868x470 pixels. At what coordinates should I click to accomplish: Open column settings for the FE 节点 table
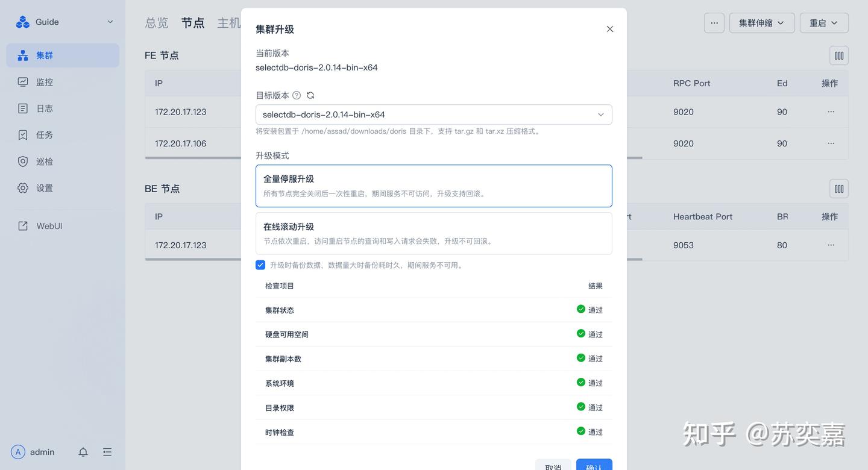point(838,55)
